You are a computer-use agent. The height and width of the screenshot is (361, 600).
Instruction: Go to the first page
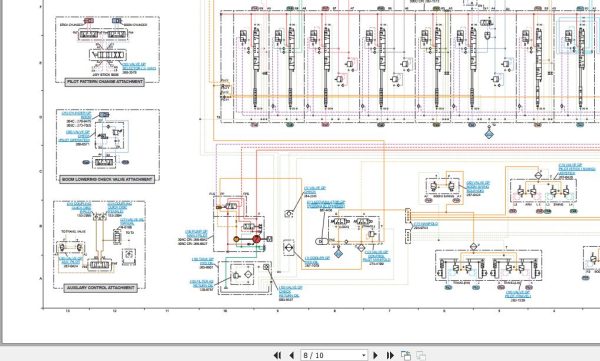pos(277,355)
